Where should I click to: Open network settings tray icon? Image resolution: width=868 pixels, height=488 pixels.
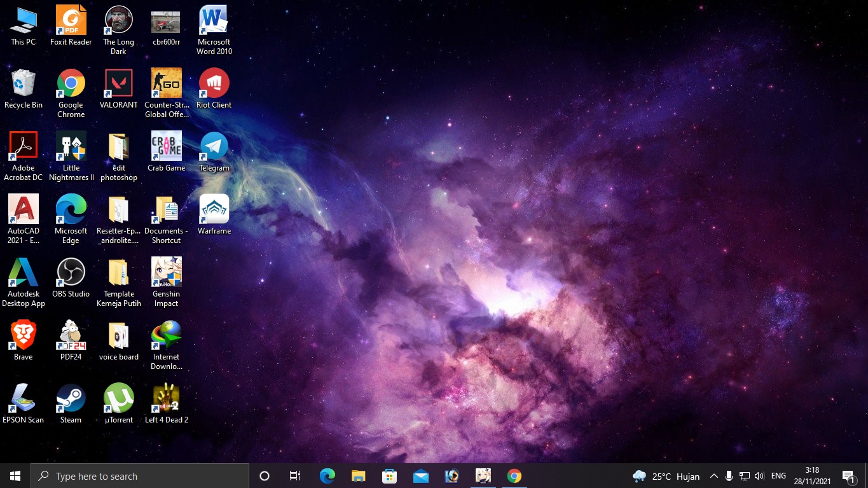click(x=744, y=476)
